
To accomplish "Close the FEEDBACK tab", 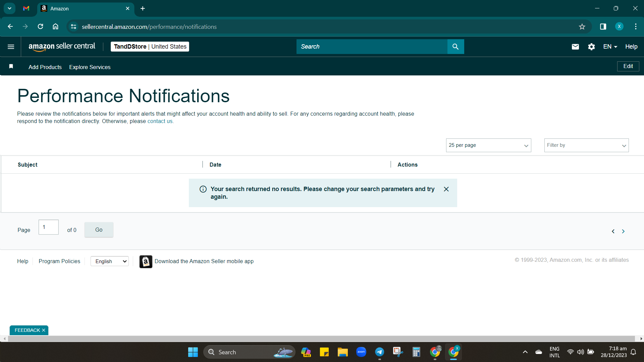I will pyautogui.click(x=44, y=330).
